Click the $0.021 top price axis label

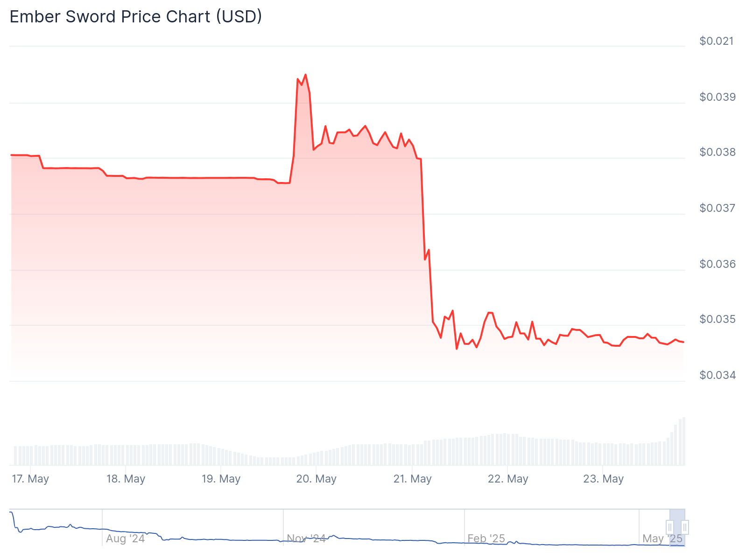[x=716, y=41]
